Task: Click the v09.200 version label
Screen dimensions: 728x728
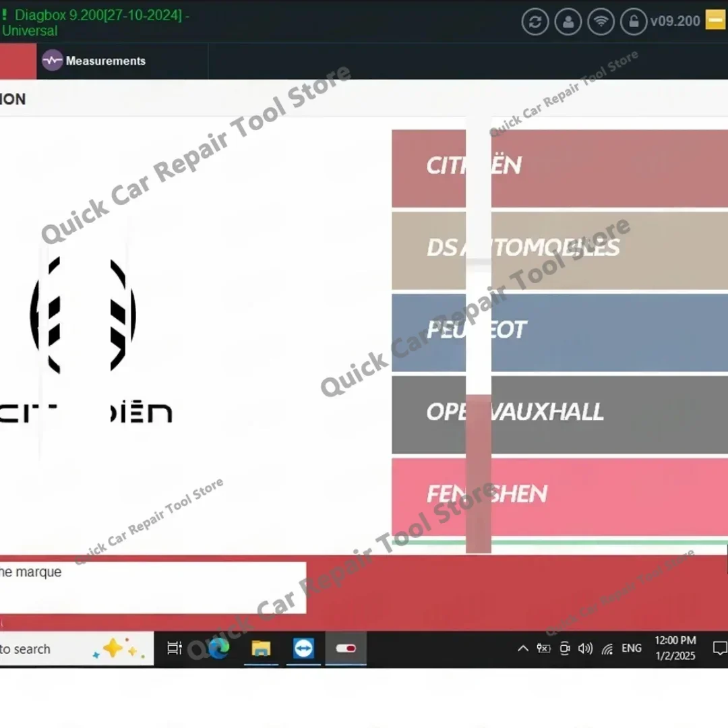Action: click(x=675, y=22)
